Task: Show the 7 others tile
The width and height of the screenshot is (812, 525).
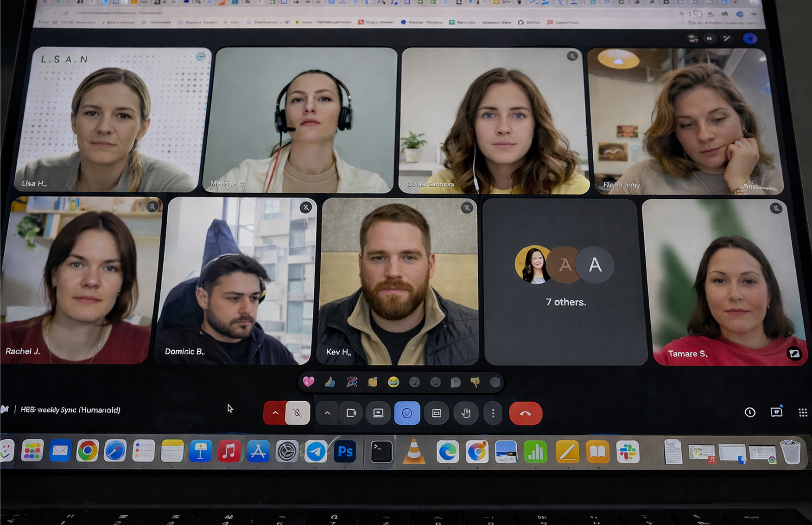Action: coord(565,281)
